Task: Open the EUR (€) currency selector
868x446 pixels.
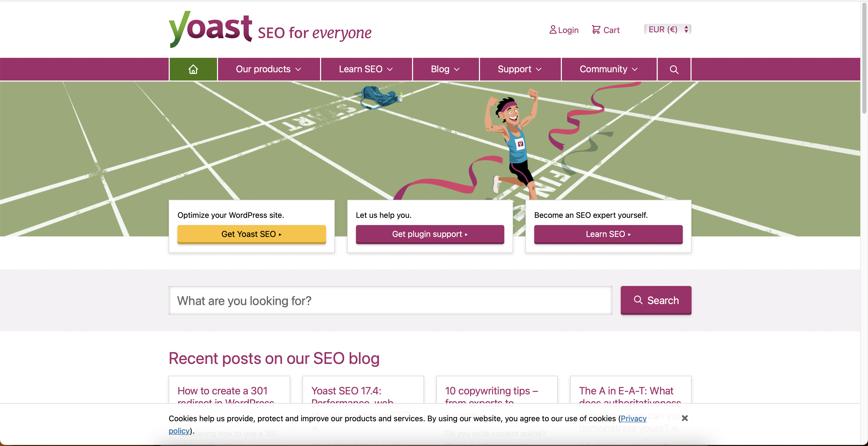Action: pos(668,29)
